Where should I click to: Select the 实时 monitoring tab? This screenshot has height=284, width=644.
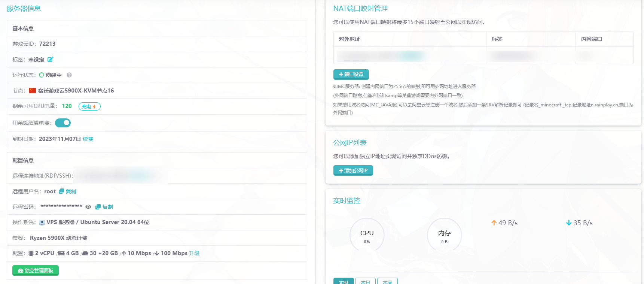click(343, 281)
